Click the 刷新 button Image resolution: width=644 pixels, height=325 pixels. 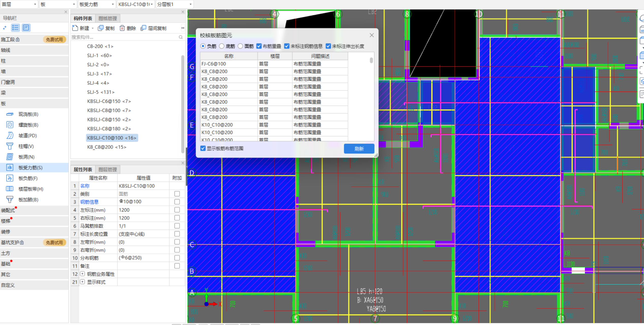[359, 149]
